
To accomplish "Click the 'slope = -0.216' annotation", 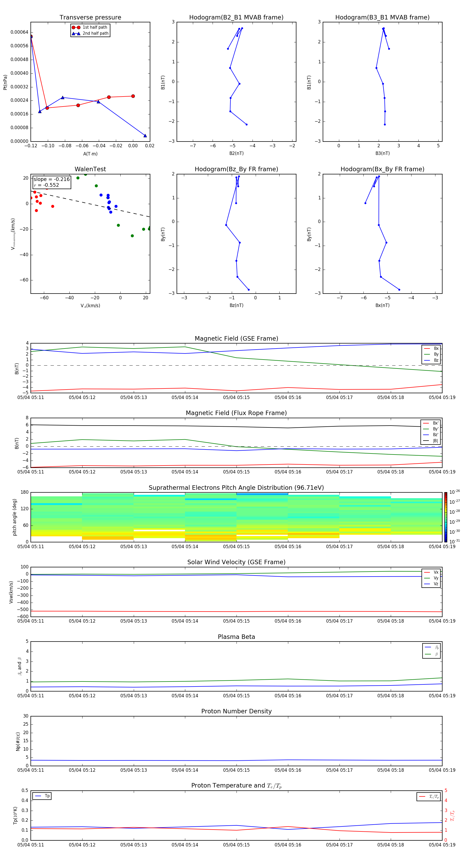I will coord(52,179).
